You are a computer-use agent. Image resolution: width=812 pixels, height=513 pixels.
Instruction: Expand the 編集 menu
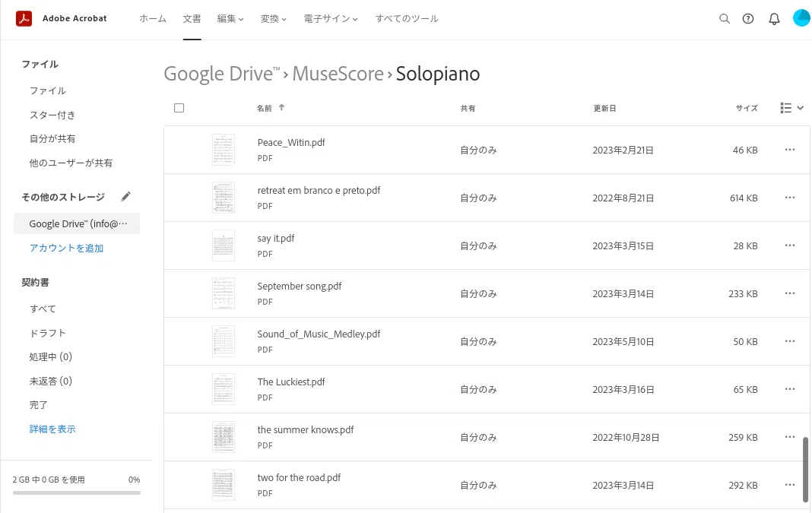230,19
